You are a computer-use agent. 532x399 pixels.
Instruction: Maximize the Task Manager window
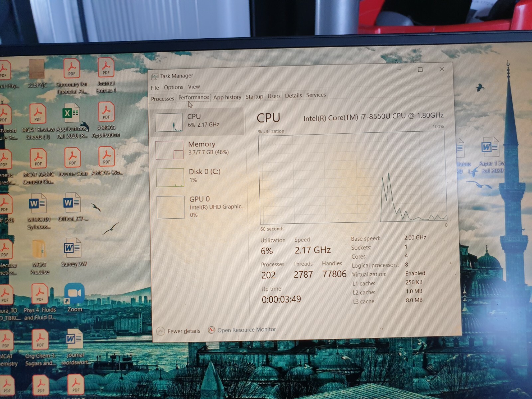click(x=420, y=69)
